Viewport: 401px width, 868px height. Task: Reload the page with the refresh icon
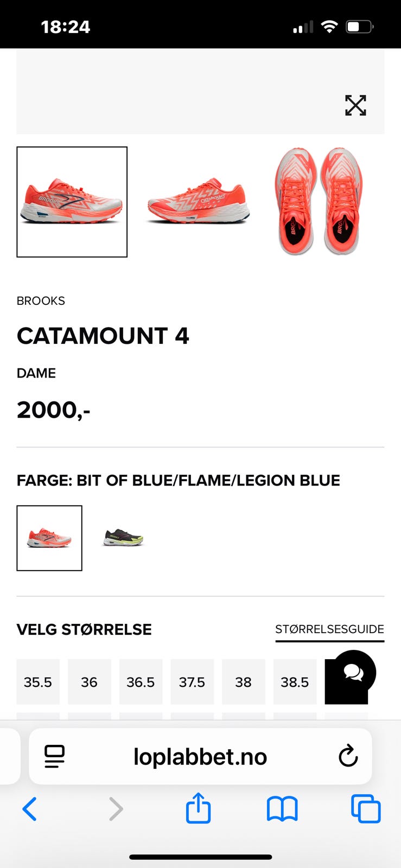[x=348, y=756]
